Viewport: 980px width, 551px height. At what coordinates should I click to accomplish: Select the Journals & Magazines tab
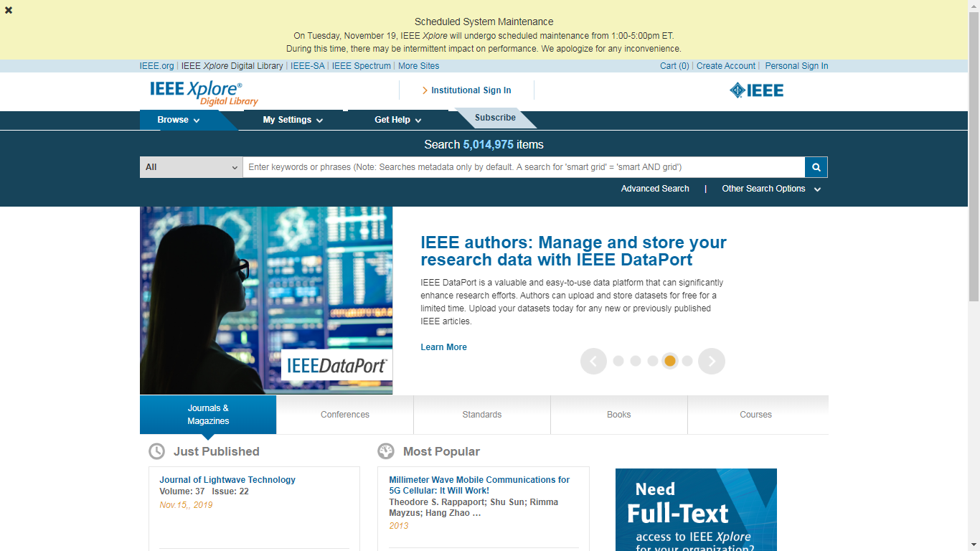(x=208, y=415)
